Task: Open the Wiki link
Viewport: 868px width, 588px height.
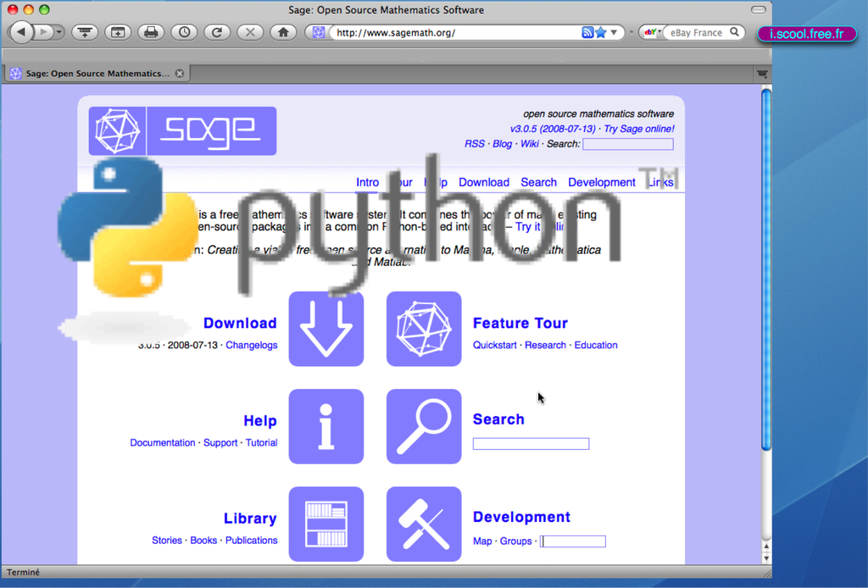Action: [x=529, y=144]
